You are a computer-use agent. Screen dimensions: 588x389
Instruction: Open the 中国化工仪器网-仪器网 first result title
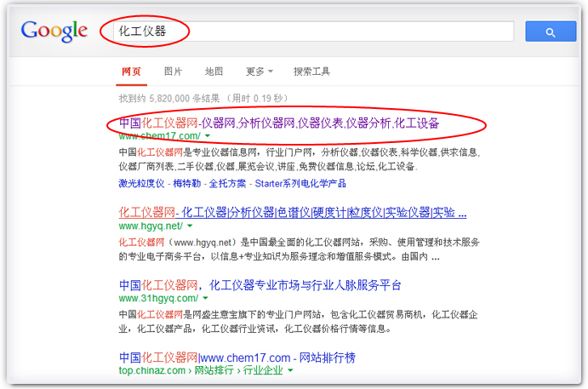click(x=279, y=123)
